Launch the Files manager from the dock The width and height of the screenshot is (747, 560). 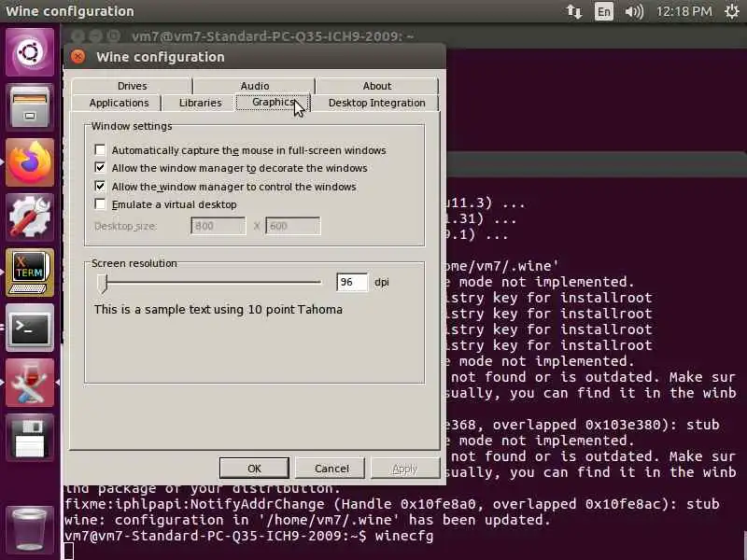30,106
